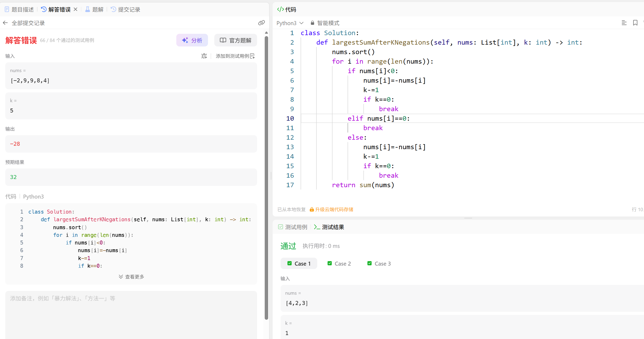Switch to the 题目描述 tab
This screenshot has width=644, height=339.
click(19, 10)
